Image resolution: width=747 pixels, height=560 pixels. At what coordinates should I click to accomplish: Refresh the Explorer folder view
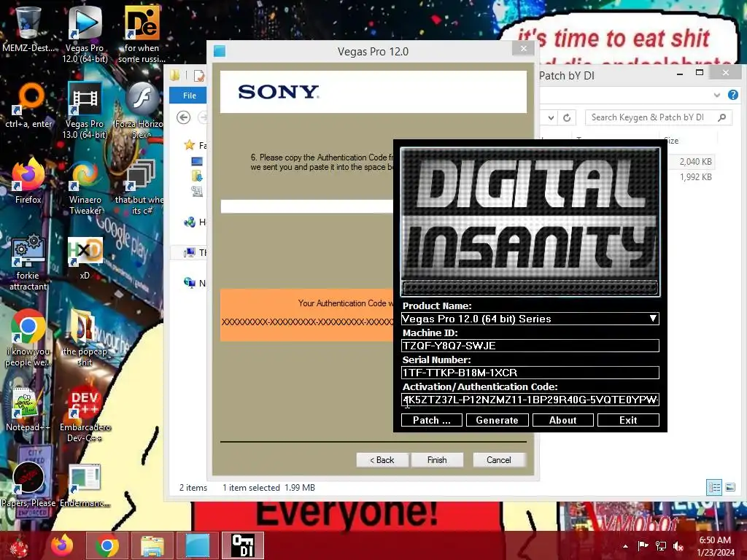click(566, 117)
